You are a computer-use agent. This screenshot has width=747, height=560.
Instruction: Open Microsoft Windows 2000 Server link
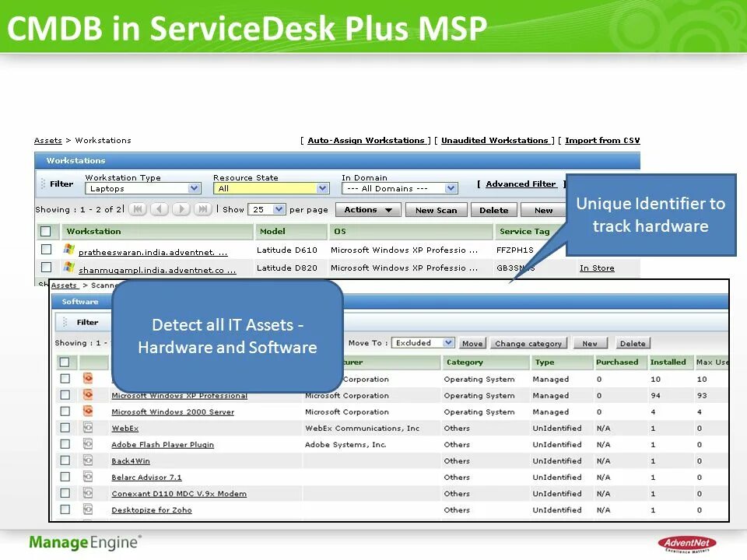[173, 412]
